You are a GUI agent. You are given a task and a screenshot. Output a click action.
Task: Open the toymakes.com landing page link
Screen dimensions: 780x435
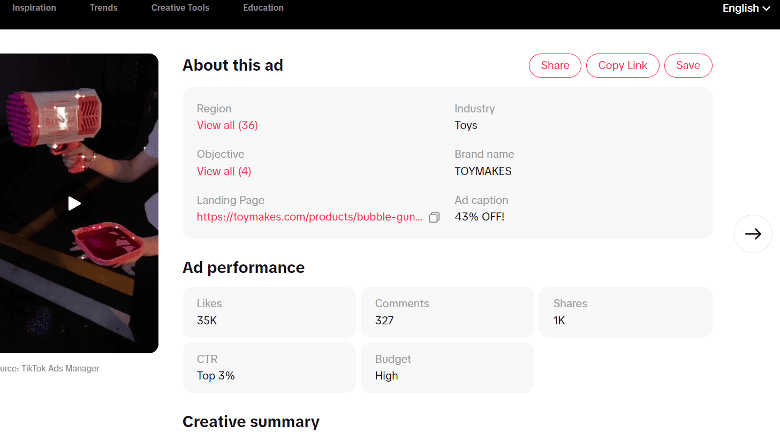[309, 217]
